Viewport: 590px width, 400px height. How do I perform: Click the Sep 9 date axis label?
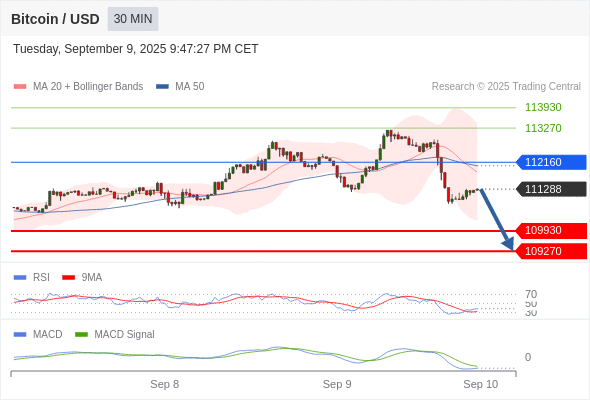[x=337, y=384]
